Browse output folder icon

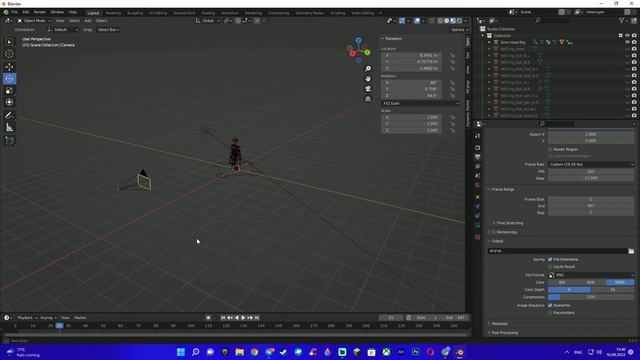631,251
